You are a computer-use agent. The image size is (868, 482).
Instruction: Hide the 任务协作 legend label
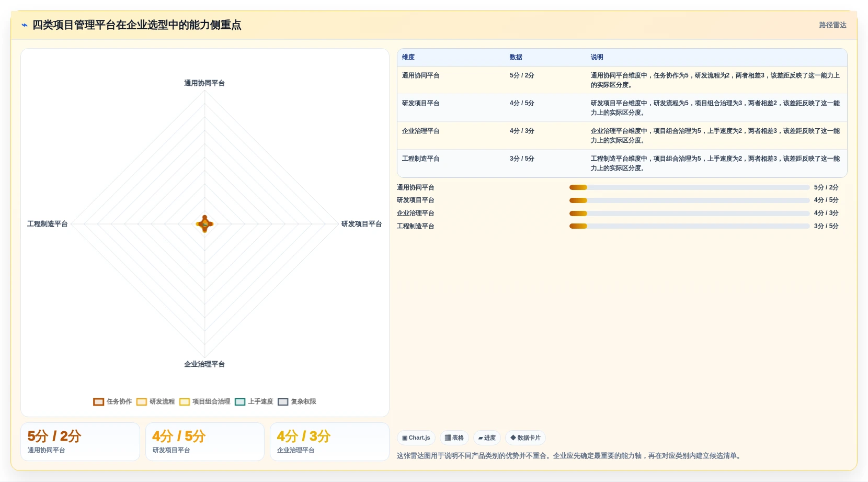coord(119,402)
